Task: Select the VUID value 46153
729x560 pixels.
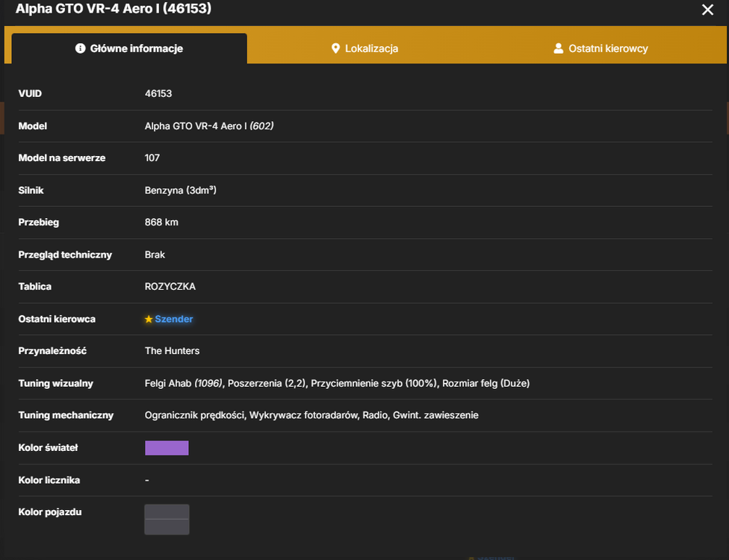Action: pyautogui.click(x=158, y=93)
